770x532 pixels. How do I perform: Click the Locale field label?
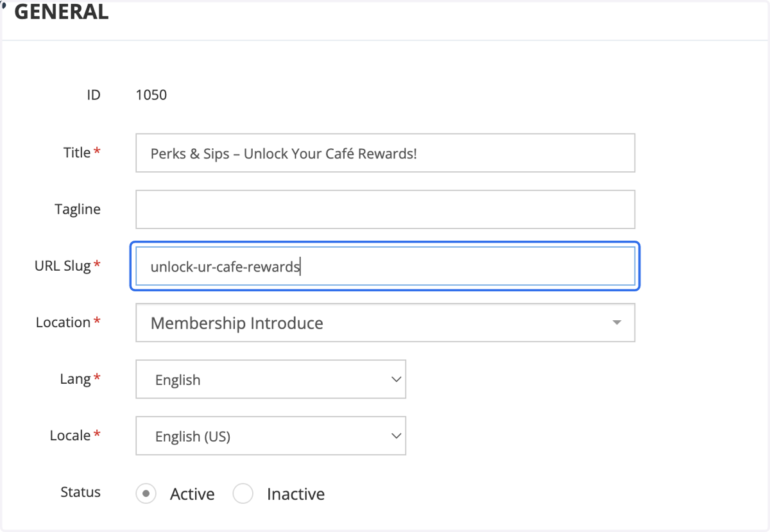click(x=70, y=436)
